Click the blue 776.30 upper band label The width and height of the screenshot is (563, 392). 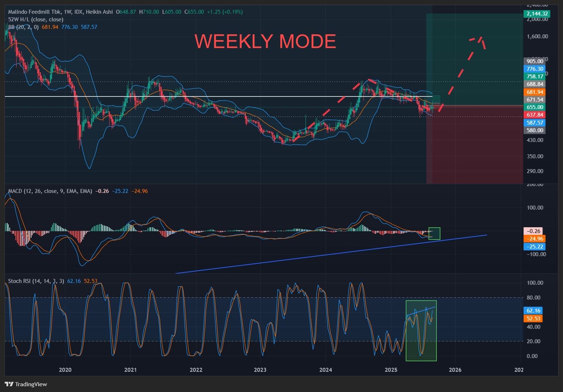534,69
